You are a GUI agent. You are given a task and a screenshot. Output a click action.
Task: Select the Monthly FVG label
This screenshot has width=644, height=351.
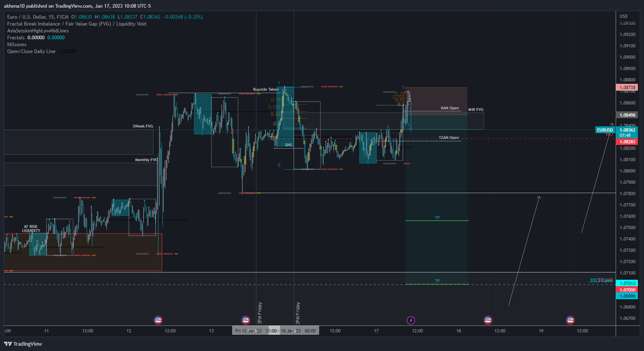146,160
